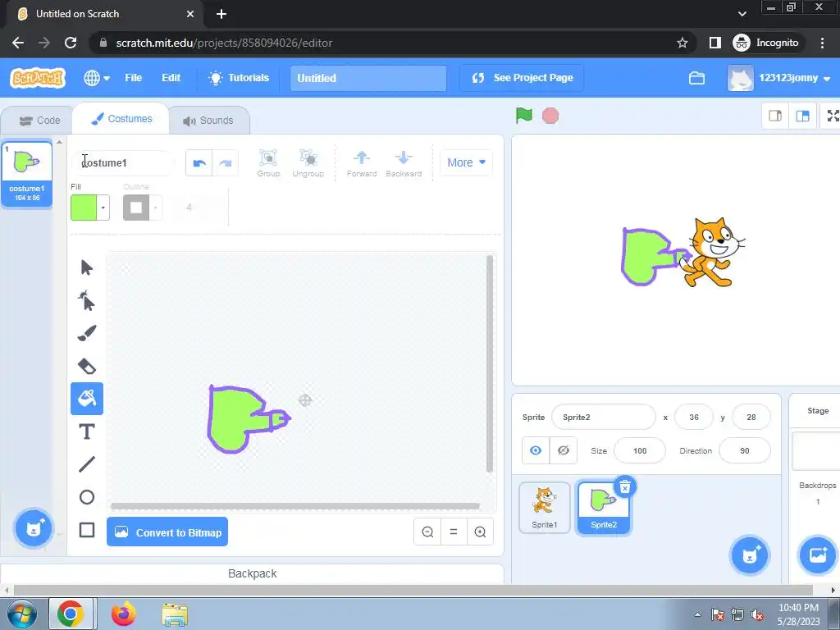The height and width of the screenshot is (630, 840).
Task: Select the Eraser tool
Action: (87, 366)
